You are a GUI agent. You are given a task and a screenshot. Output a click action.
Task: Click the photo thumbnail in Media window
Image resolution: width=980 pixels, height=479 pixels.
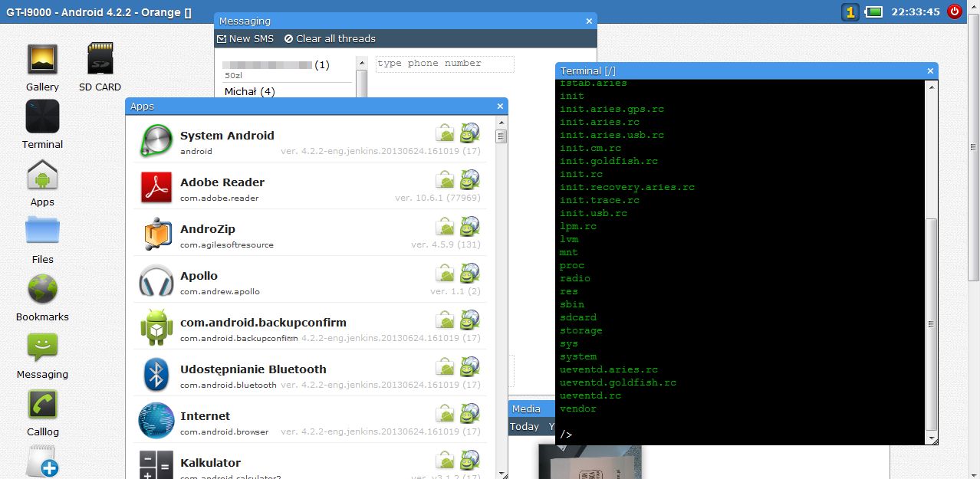[589, 461]
